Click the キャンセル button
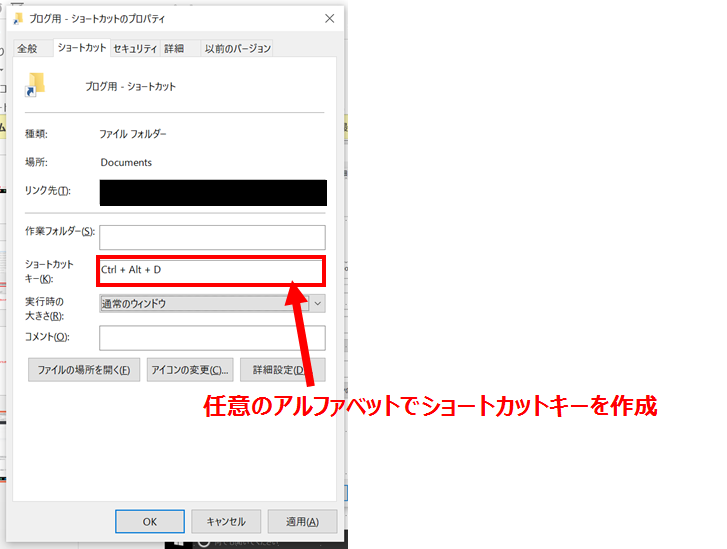The height and width of the screenshot is (549, 727). pyautogui.click(x=226, y=522)
